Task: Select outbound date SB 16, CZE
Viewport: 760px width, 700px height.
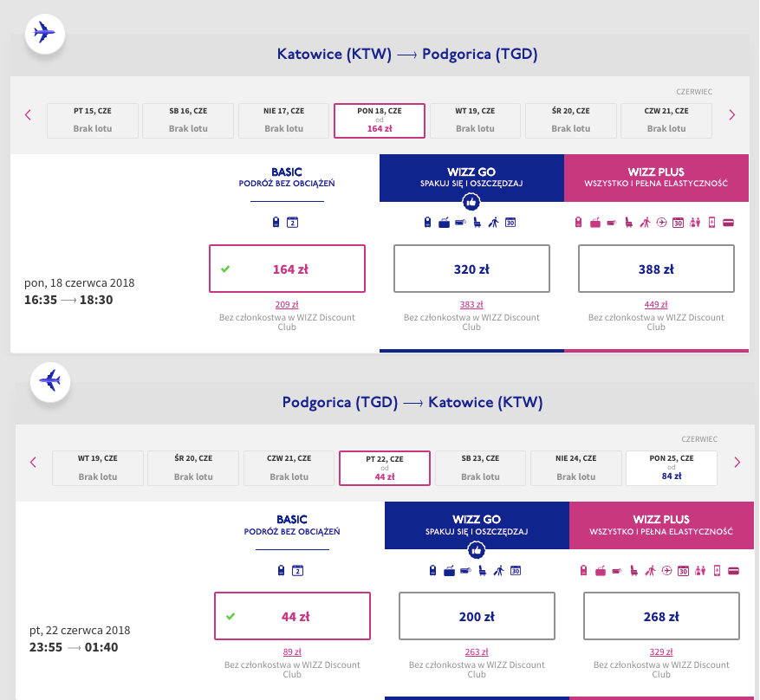Action: 188,120
